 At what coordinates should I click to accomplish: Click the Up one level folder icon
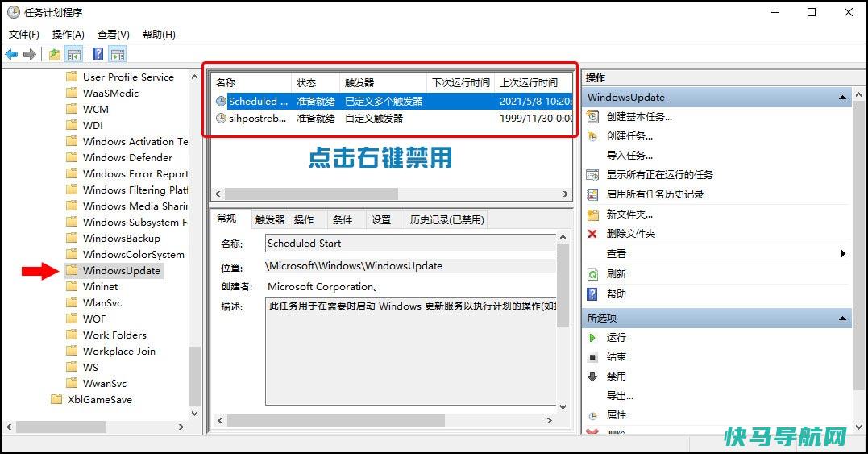[54, 54]
